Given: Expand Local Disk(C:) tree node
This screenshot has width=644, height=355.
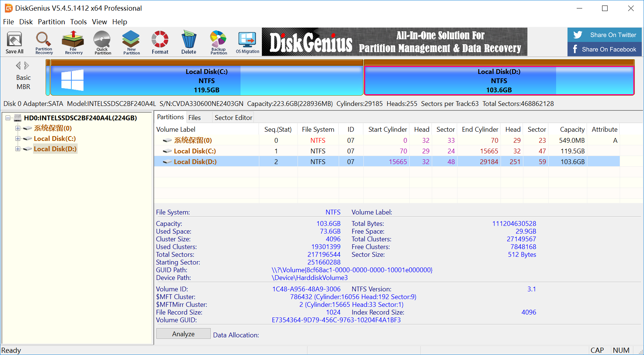Looking at the screenshot, I should (x=17, y=138).
